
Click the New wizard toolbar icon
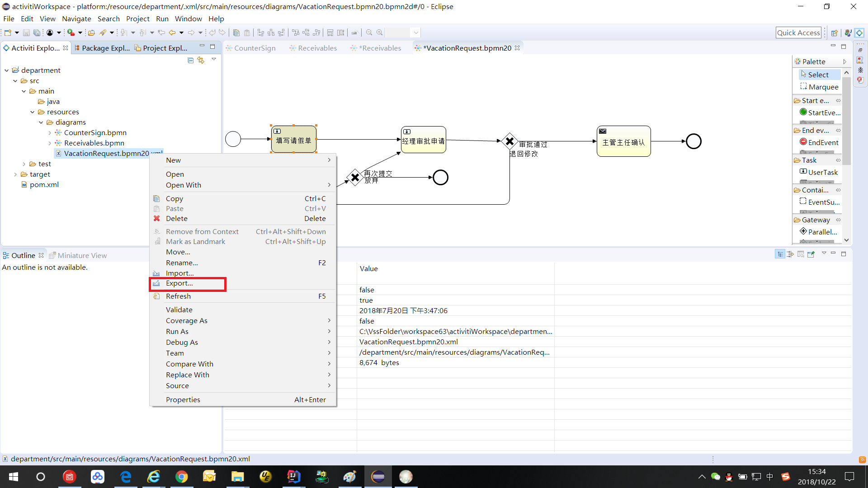pyautogui.click(x=8, y=33)
